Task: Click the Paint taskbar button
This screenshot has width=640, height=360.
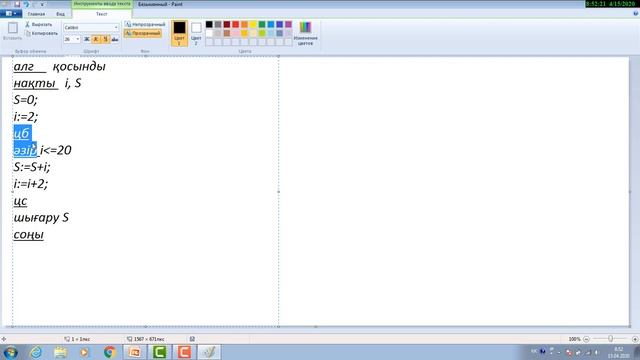Action: click(x=209, y=352)
